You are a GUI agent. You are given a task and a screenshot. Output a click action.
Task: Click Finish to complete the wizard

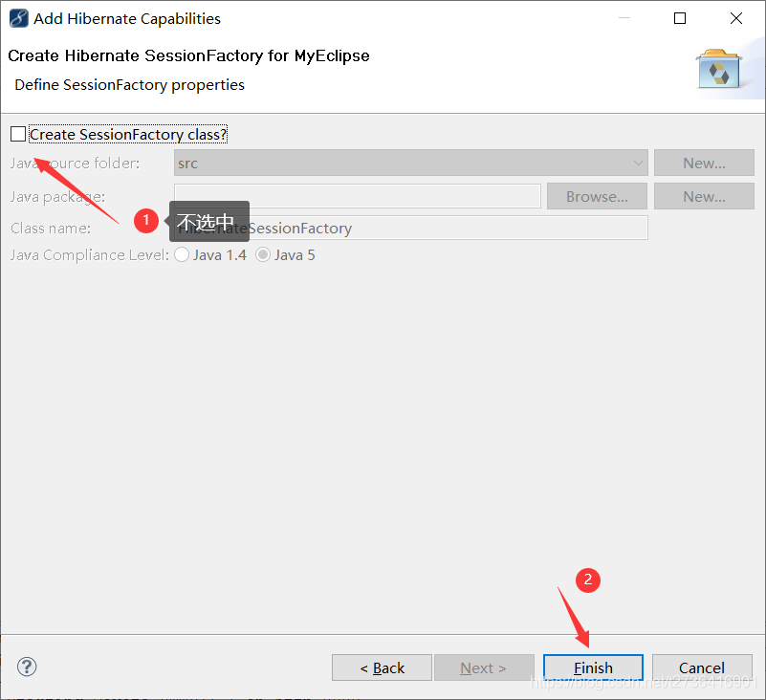coord(593,667)
